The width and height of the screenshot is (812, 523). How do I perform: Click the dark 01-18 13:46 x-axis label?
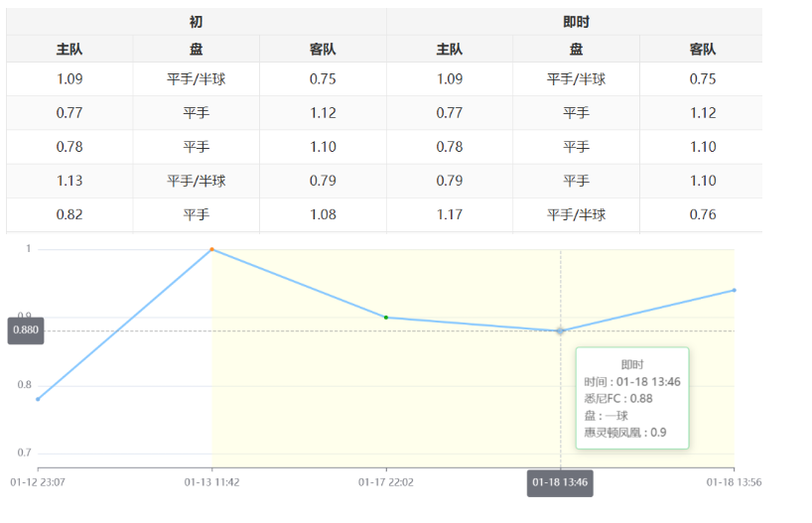561,482
